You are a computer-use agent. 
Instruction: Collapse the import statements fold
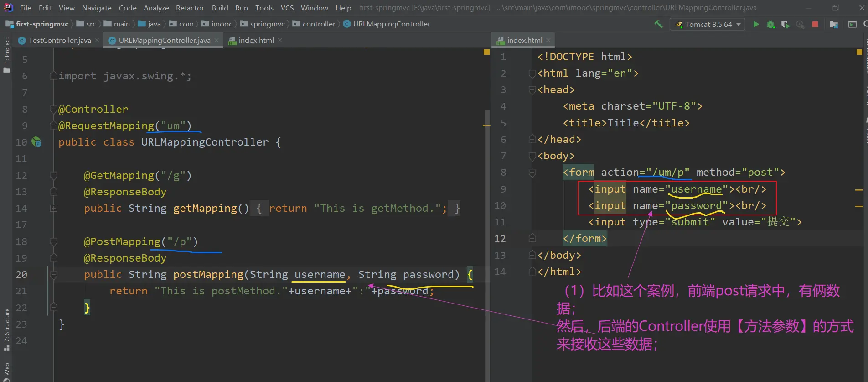tap(53, 76)
